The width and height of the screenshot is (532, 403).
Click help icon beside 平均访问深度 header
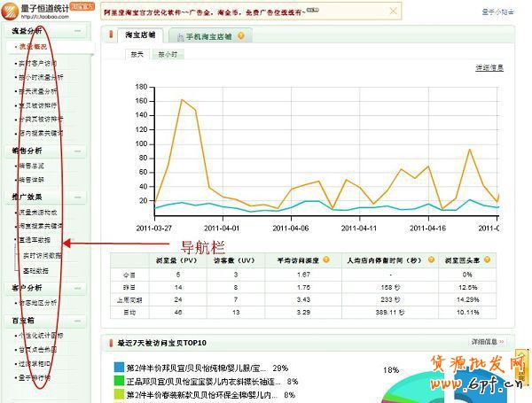tap(327, 260)
